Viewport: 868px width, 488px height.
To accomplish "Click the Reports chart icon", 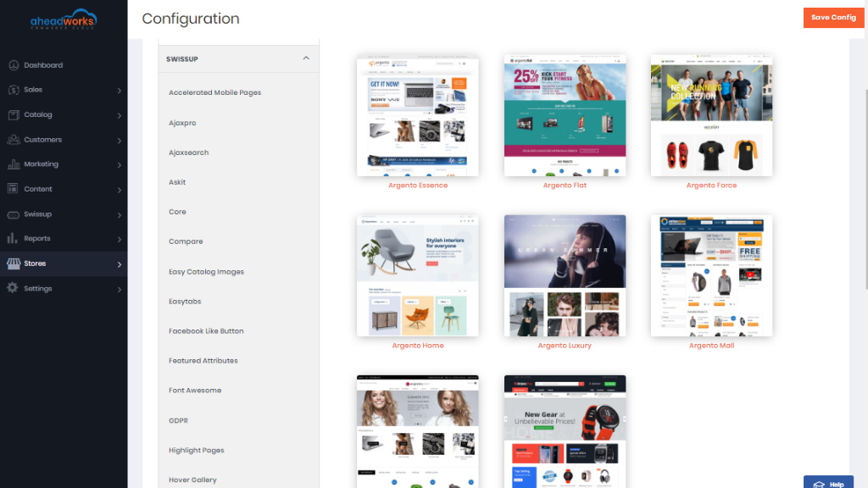I will click(x=12, y=238).
